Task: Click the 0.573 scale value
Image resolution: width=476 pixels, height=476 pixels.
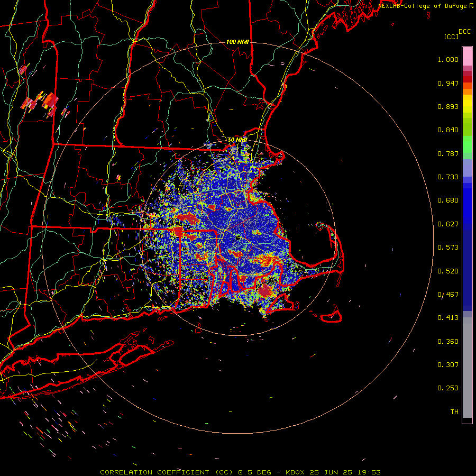Action: 448,248
